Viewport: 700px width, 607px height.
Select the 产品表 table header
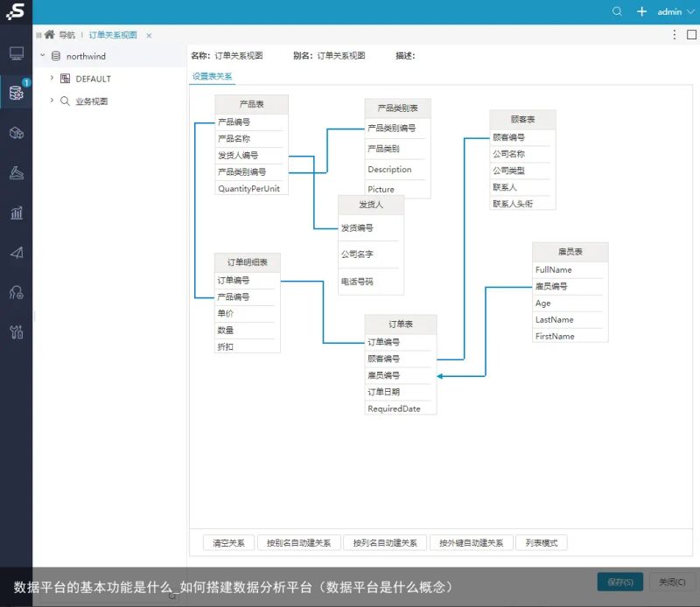tap(251, 104)
